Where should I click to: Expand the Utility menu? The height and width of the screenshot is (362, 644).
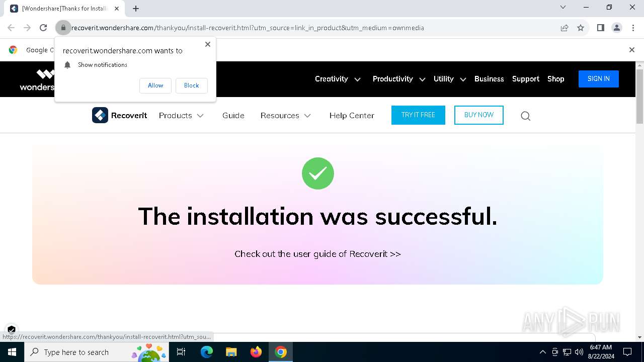pos(450,79)
